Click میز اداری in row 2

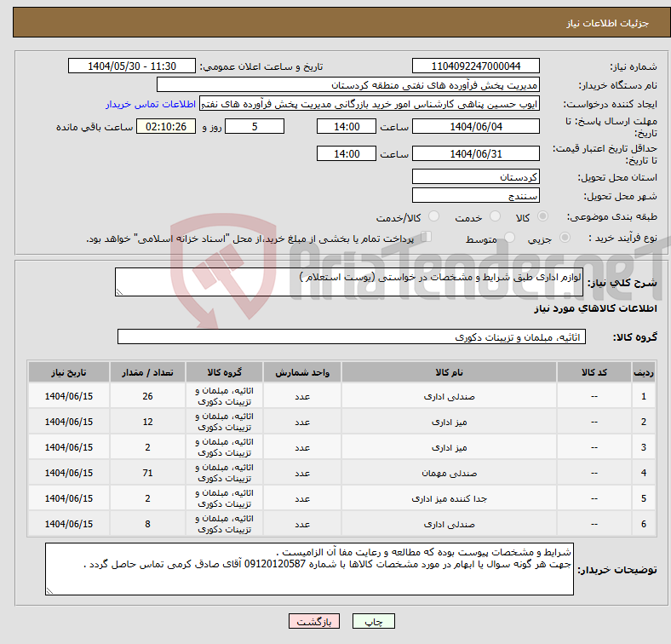point(449,423)
